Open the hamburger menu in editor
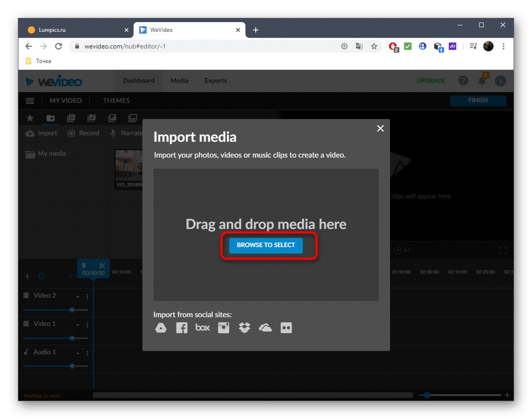 point(30,101)
